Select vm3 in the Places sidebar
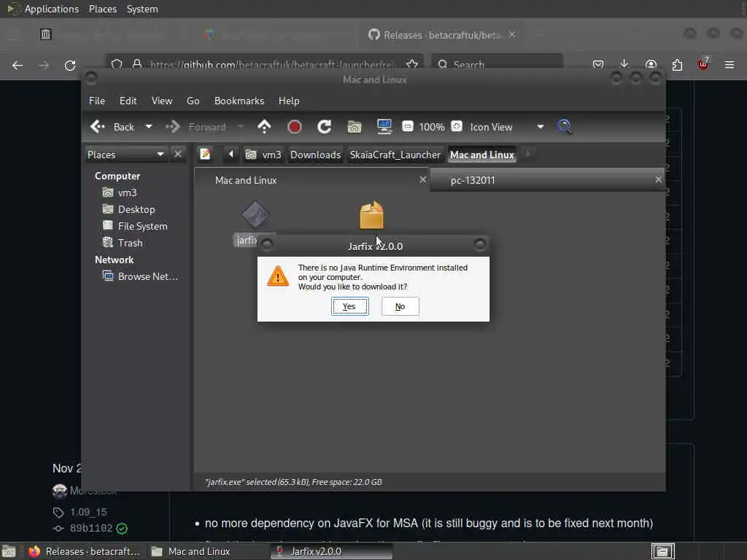747x560 pixels. [120, 192]
